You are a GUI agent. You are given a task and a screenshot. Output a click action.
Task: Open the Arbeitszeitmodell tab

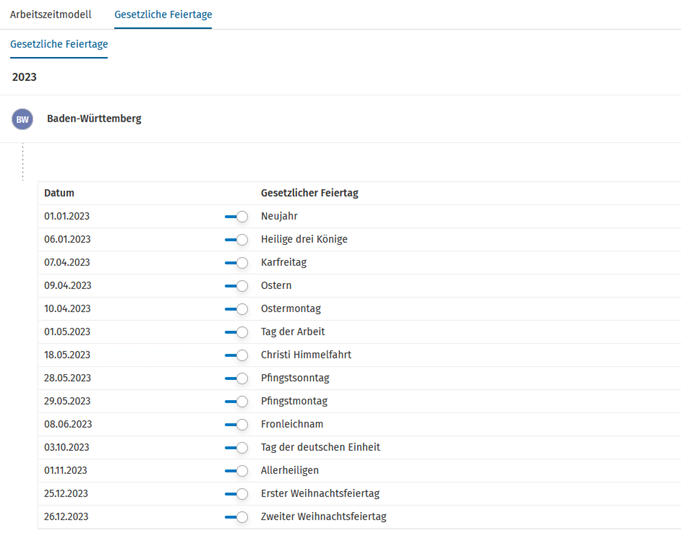click(x=51, y=14)
